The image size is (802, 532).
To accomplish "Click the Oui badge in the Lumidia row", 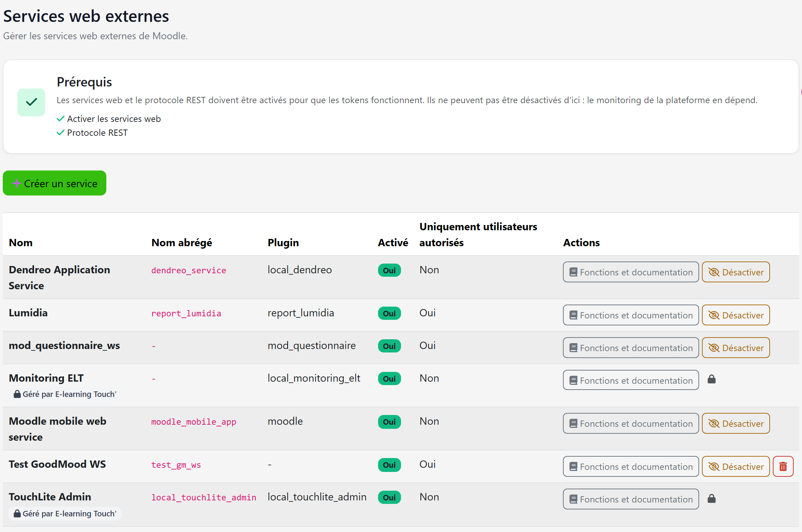I will click(389, 313).
